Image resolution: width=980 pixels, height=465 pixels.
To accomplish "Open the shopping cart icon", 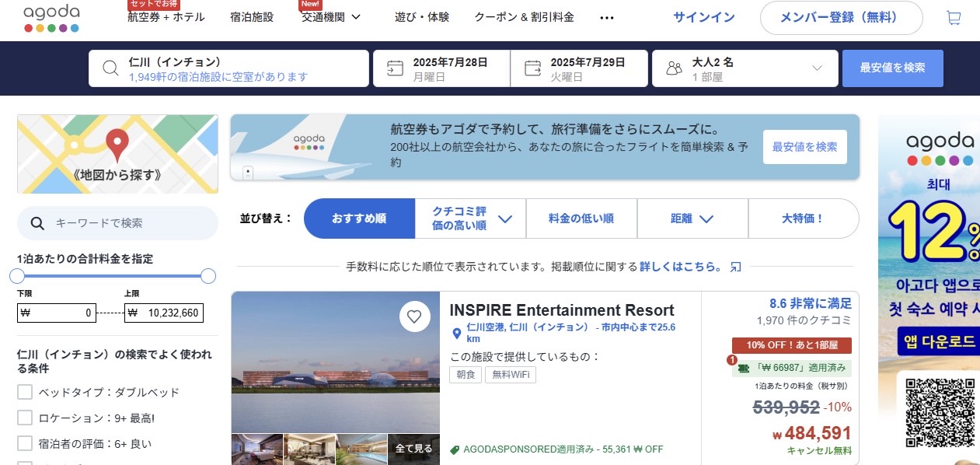I will coord(953,18).
